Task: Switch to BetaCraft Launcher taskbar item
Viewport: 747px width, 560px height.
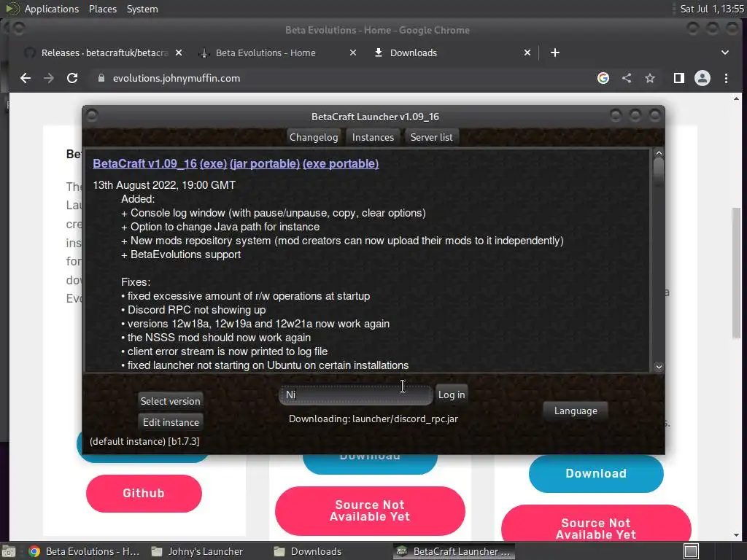Action: [x=454, y=551]
